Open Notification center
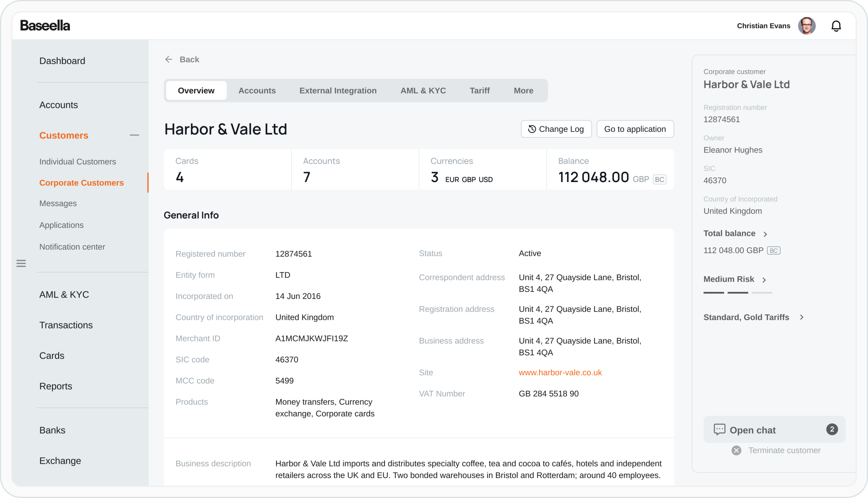Viewport: 868px width, 498px height. 72,247
